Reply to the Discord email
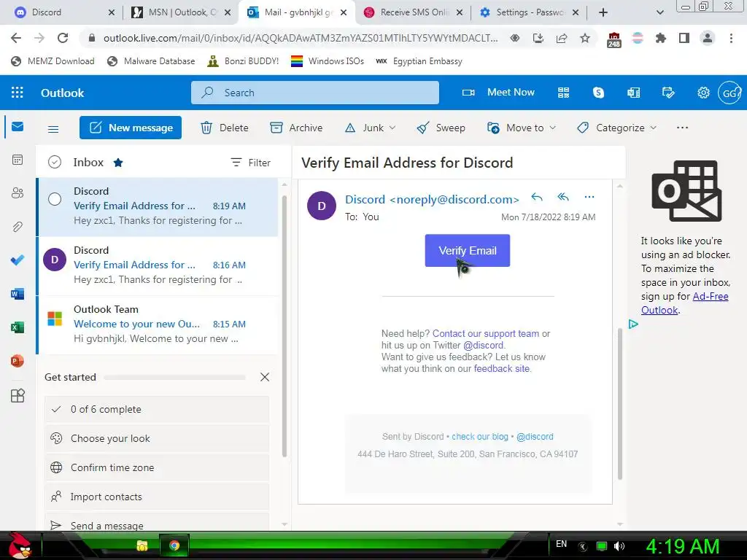747x560 pixels. point(537,197)
